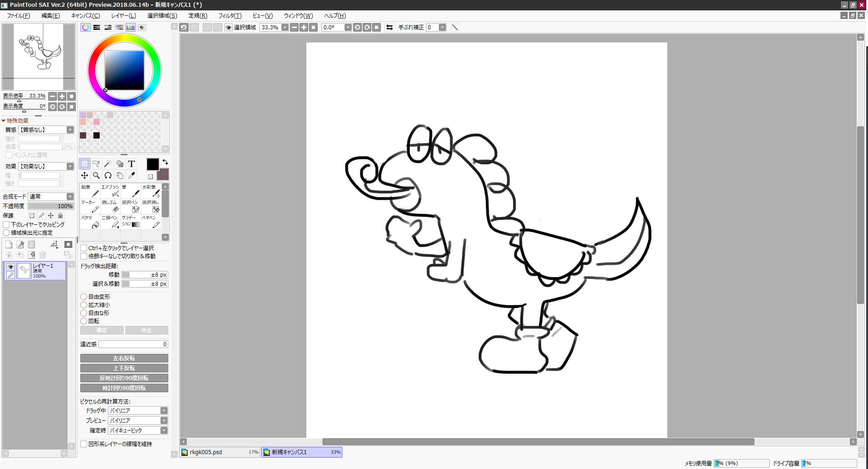Image resolution: width=868 pixels, height=469 pixels.
Task: Select the 二値ペン binary pen
Action: [111, 222]
